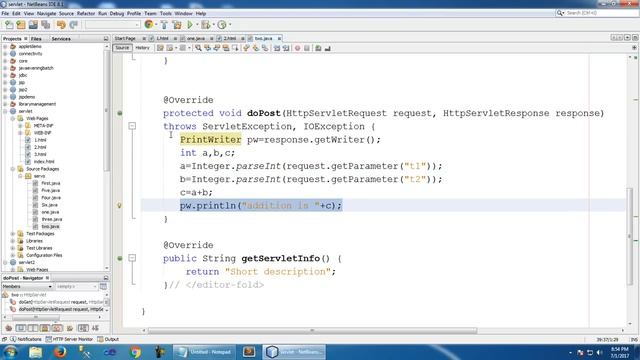Toggle Sort by Source in Navigator
Viewport: 640px width, 360px height.
click(96, 328)
